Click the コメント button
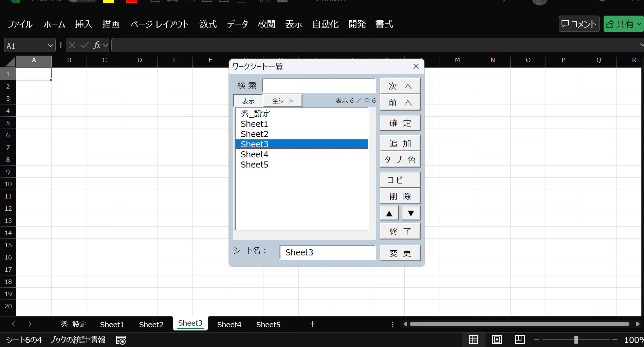Screen dimensions: 644x347 pos(579,24)
